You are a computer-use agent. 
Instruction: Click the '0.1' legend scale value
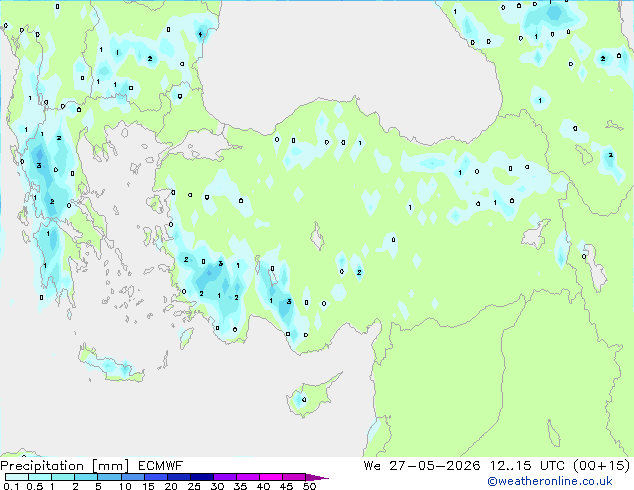click(x=11, y=486)
